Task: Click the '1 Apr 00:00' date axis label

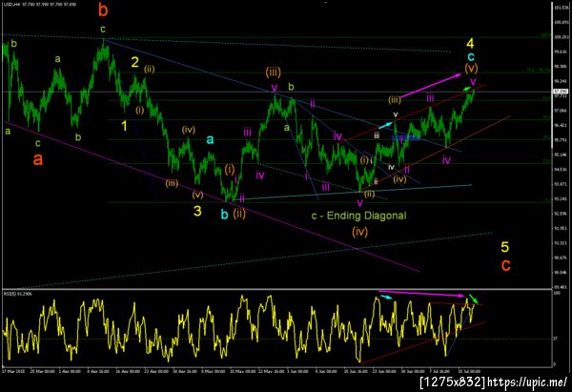Action: coord(70,371)
